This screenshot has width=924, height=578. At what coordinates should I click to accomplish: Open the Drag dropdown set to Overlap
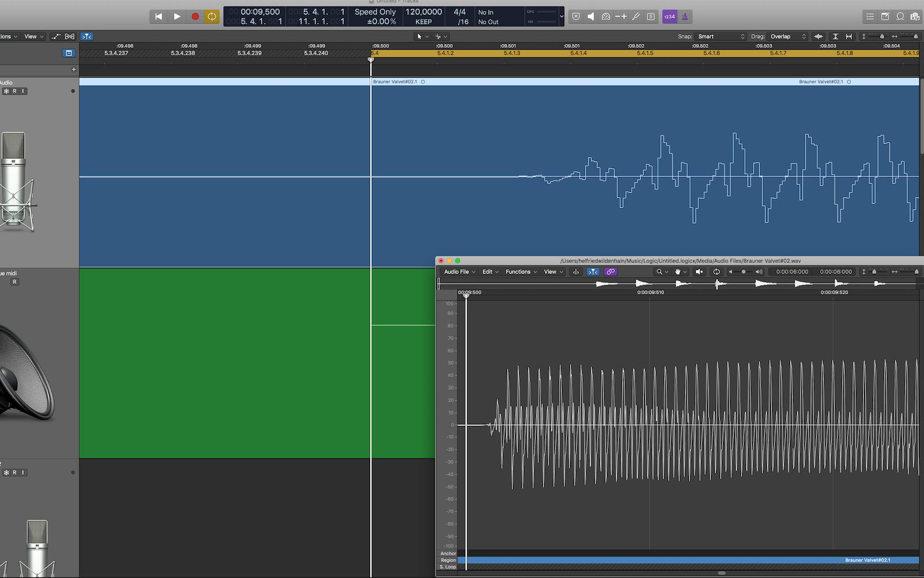pyautogui.click(x=788, y=36)
